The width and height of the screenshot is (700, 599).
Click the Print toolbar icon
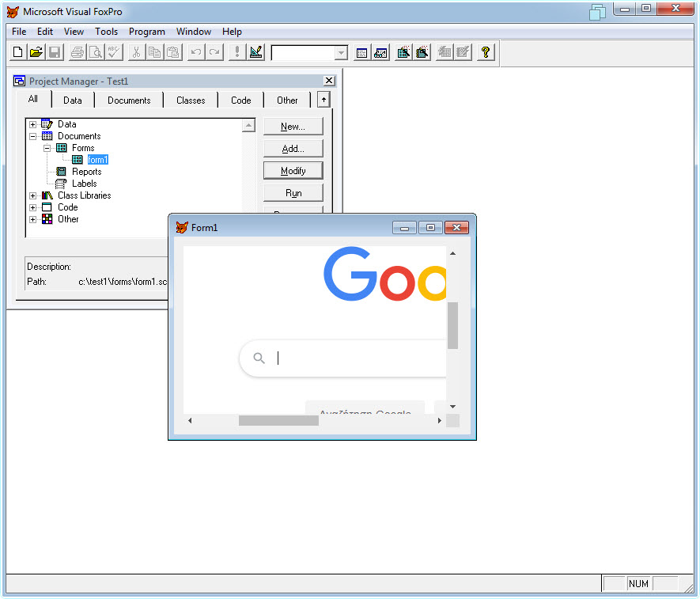tap(78, 52)
